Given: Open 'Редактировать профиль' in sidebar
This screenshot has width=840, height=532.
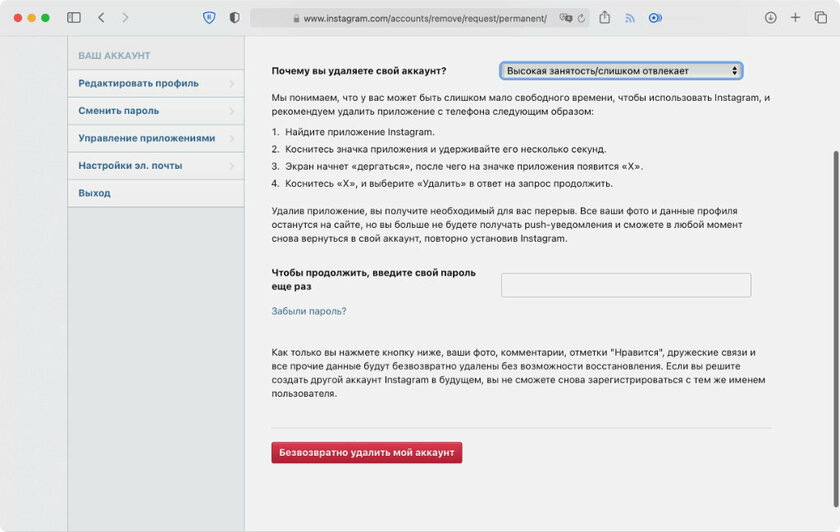Looking at the screenshot, I should [139, 83].
